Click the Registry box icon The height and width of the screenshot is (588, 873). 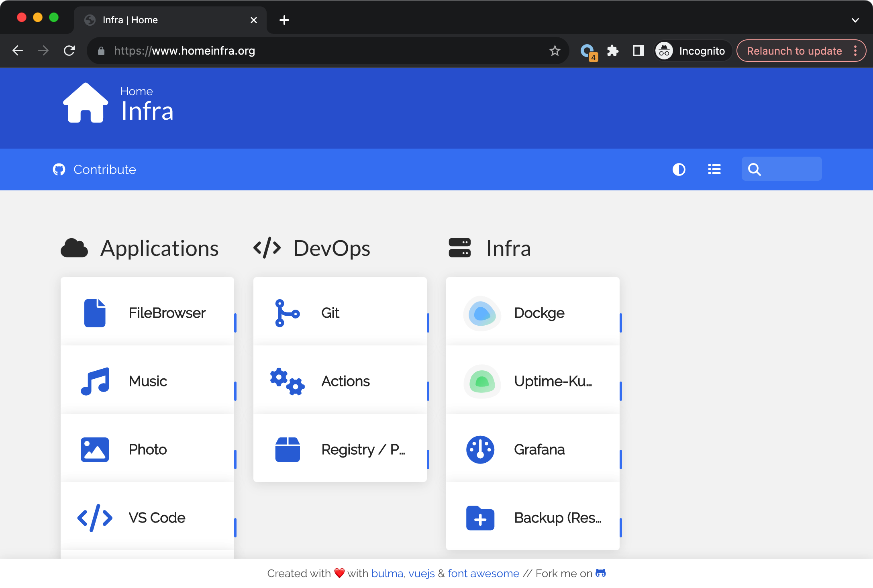(x=288, y=449)
